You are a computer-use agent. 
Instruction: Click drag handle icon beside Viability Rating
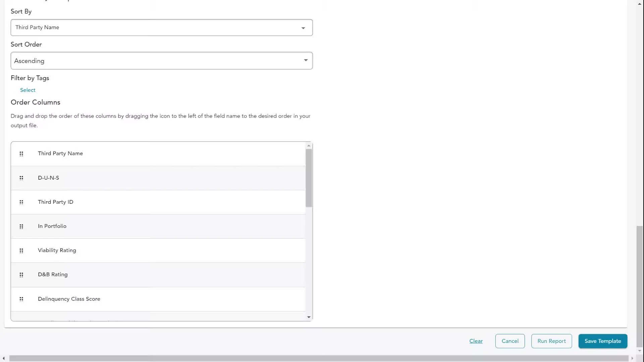[21, 251]
